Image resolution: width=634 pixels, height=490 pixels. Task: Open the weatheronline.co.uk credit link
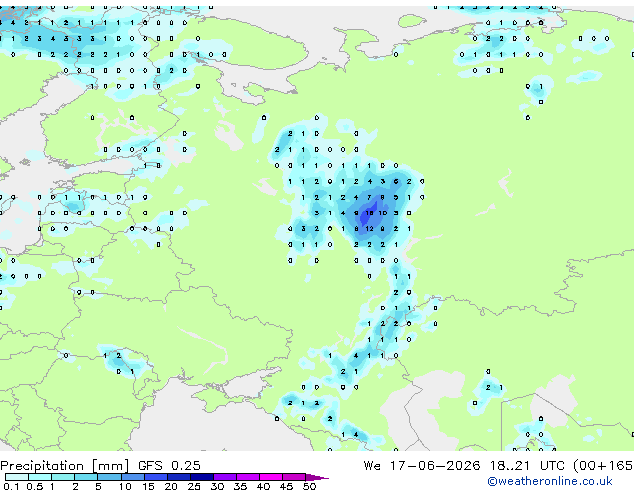click(x=550, y=481)
